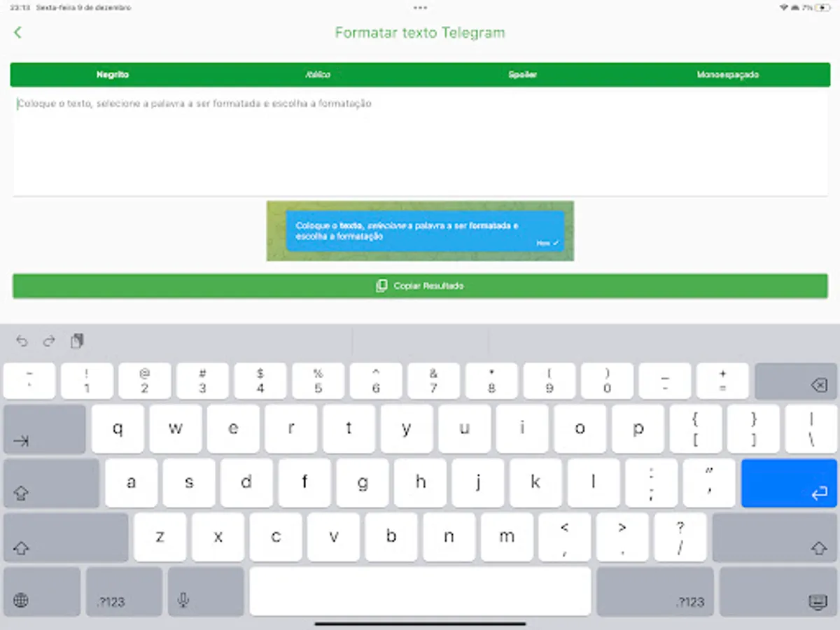This screenshot has height=630, width=840.
Task: Tap the d key
Action: [246, 483]
